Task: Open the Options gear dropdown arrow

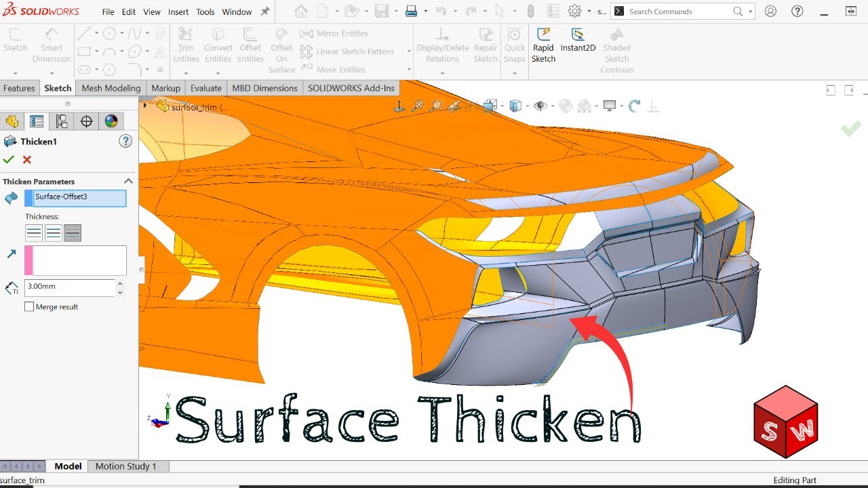Action: (x=589, y=12)
